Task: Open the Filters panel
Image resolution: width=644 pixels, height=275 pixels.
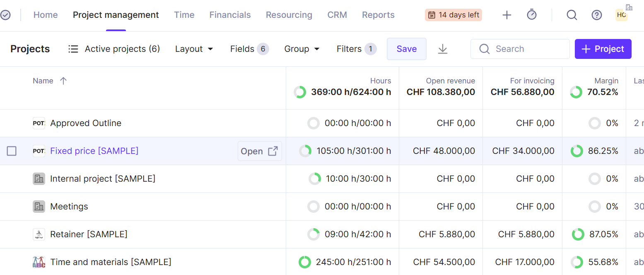Action: click(357, 49)
